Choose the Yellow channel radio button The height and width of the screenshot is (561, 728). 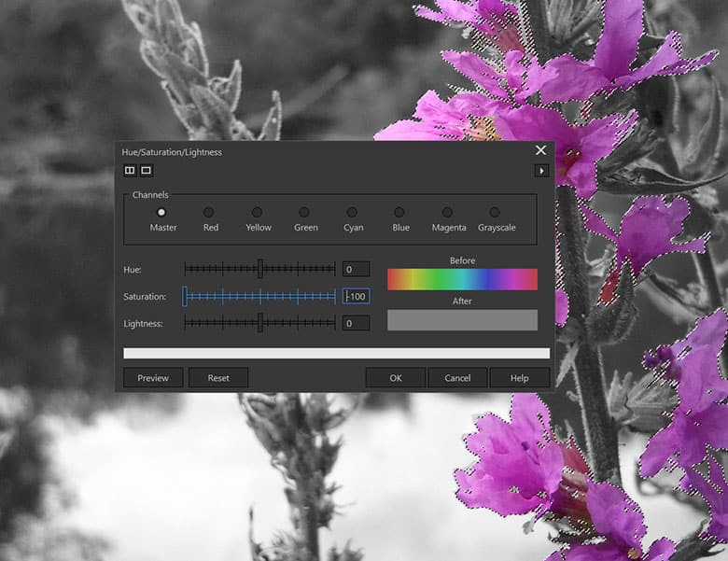tap(257, 213)
